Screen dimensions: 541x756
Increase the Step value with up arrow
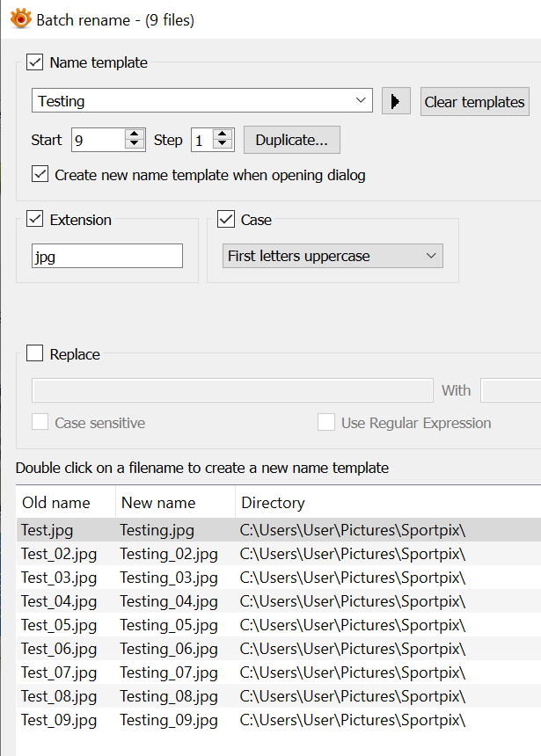[x=223, y=134]
